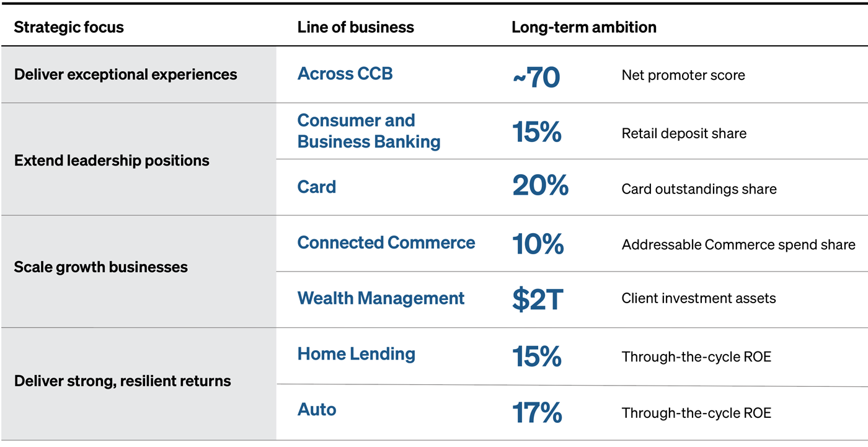The width and height of the screenshot is (868, 447).
Task: Open the Across CCB link
Action: (345, 74)
